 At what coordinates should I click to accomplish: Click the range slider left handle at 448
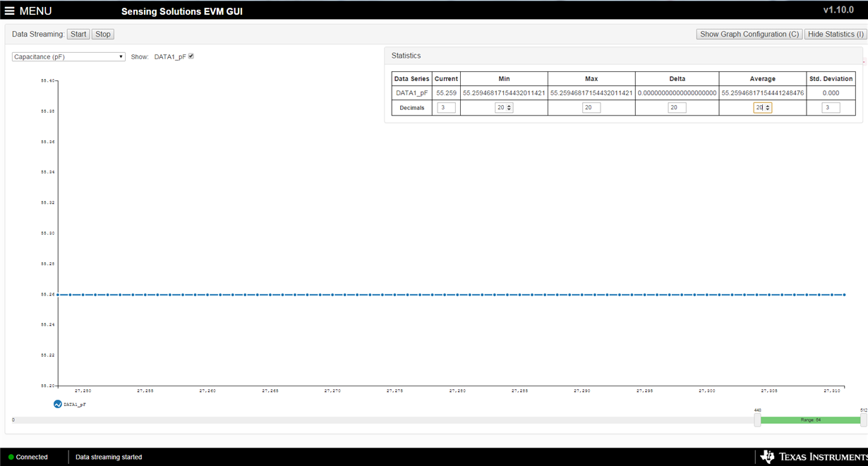point(757,420)
